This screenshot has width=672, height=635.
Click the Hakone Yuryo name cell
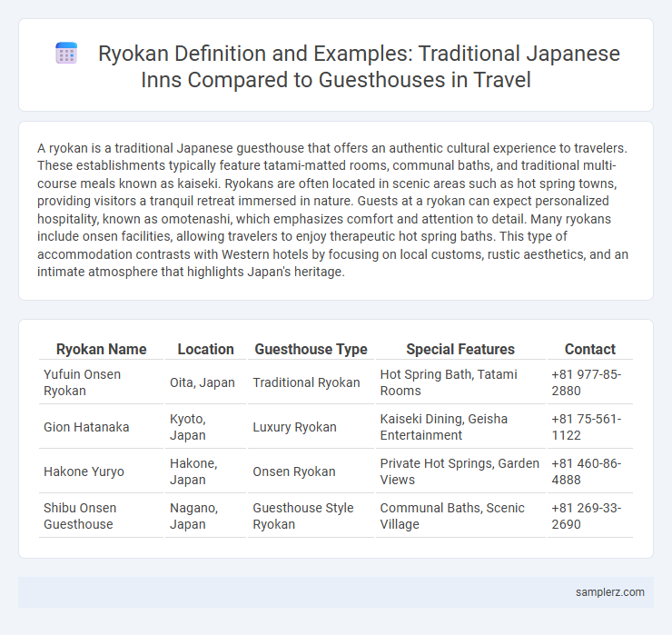101,471
